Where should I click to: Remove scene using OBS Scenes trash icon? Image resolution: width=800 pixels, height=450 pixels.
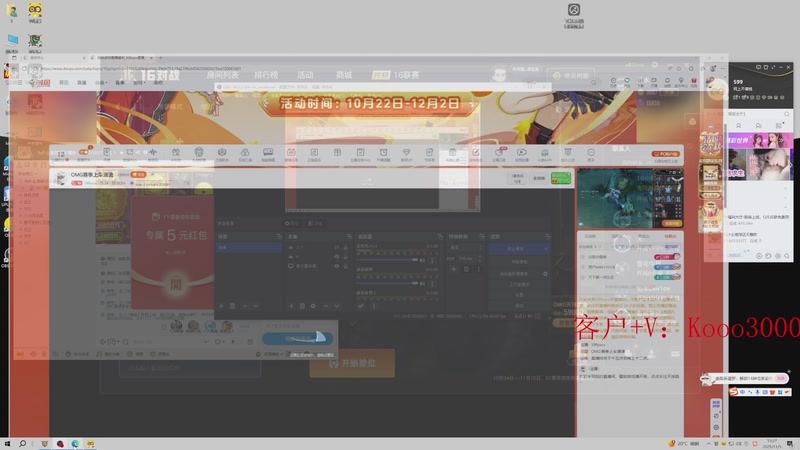tap(232, 306)
